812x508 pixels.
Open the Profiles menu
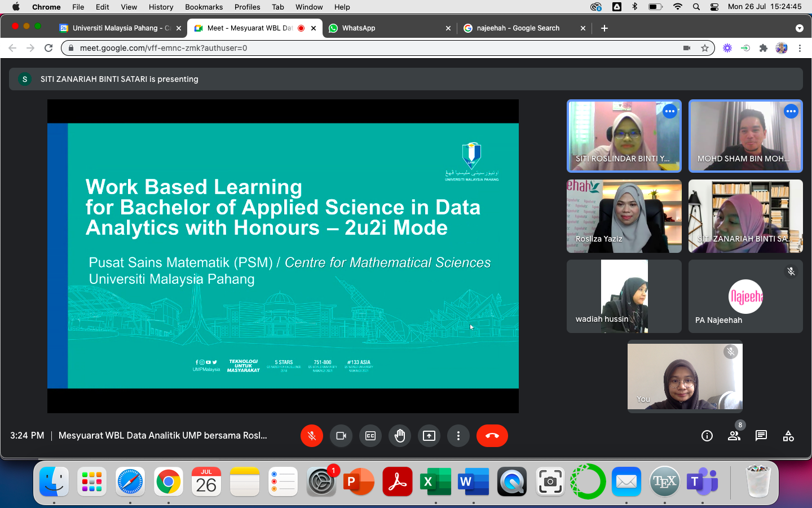click(248, 7)
